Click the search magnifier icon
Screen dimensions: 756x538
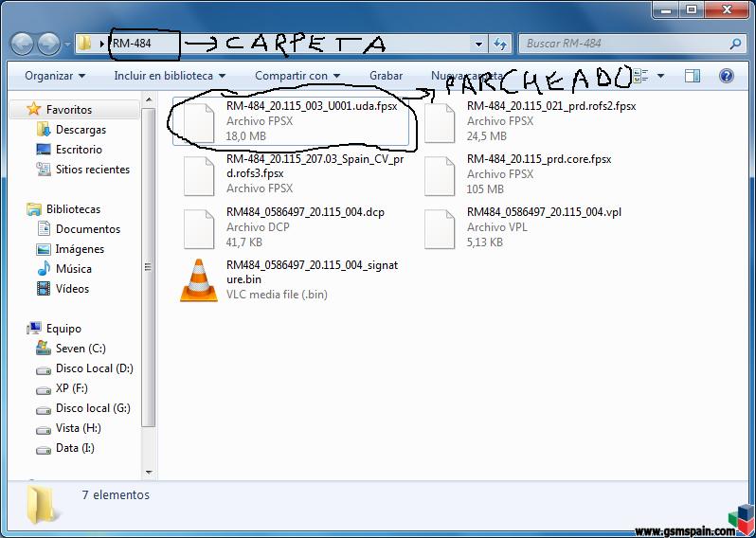(x=735, y=44)
